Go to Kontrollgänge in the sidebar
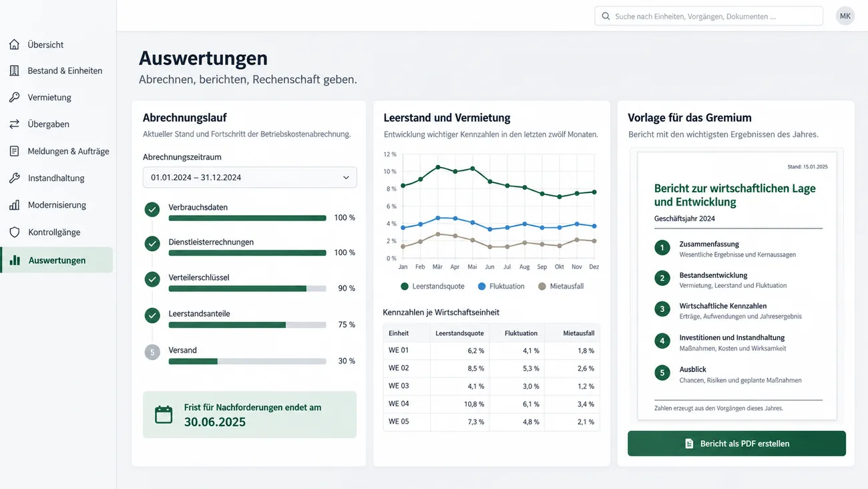Viewport: 868px width, 489px height. pos(57,232)
